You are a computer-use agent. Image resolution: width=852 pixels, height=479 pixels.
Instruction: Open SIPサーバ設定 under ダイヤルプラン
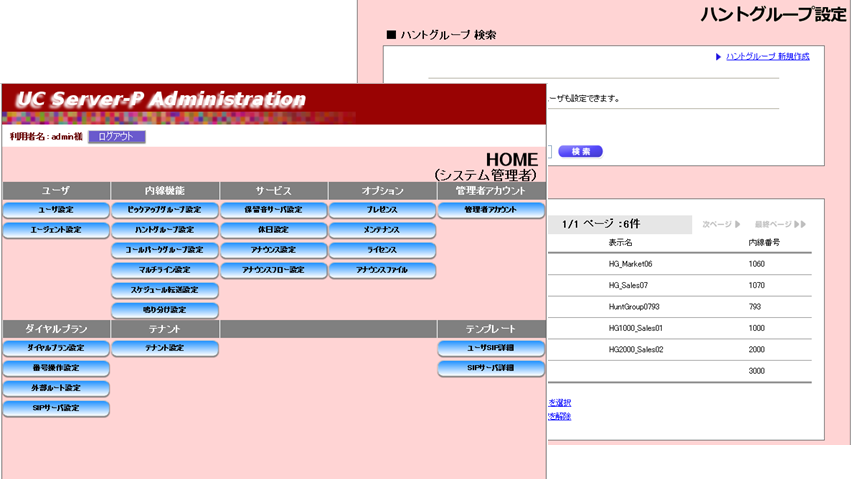56,409
